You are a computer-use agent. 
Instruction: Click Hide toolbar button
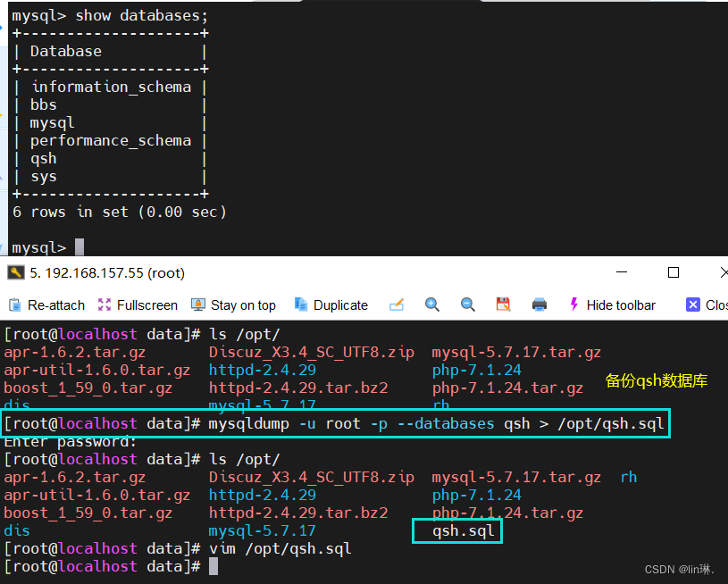(613, 305)
